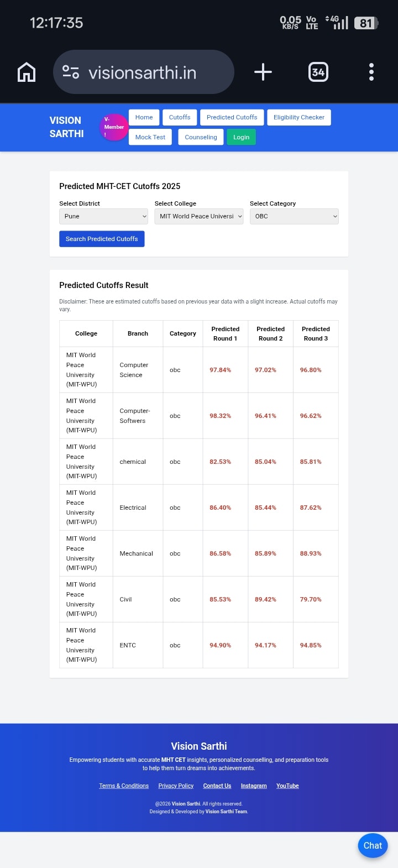
Task: Tap the pink V-Member badge
Action: point(114,127)
